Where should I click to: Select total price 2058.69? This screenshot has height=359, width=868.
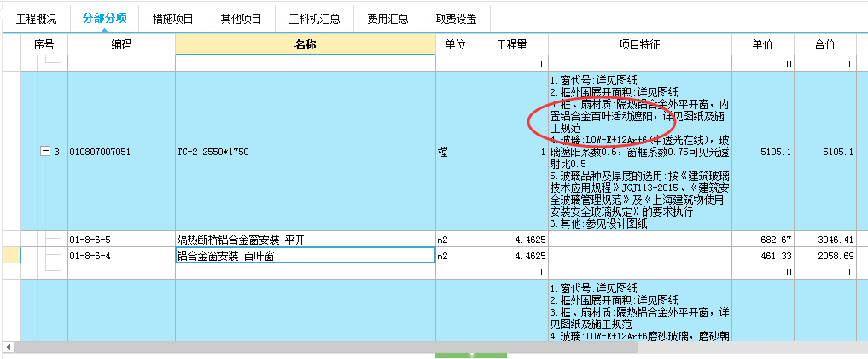(824, 256)
